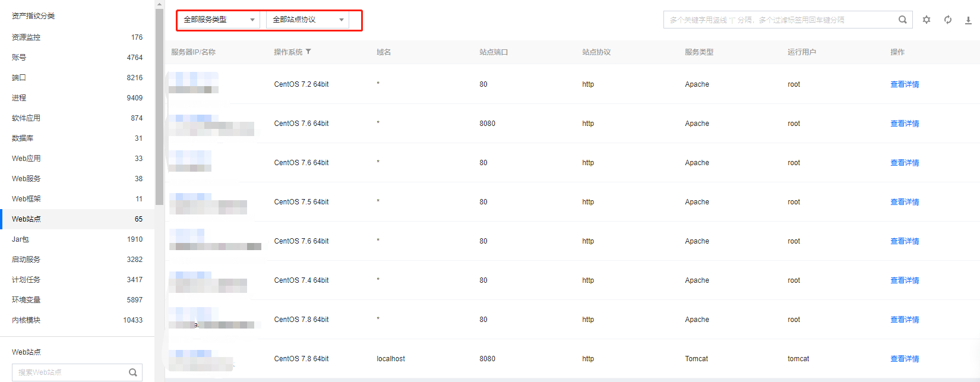
Task: Open 查看详情 for CentOS 7.5 row
Action: click(904, 202)
